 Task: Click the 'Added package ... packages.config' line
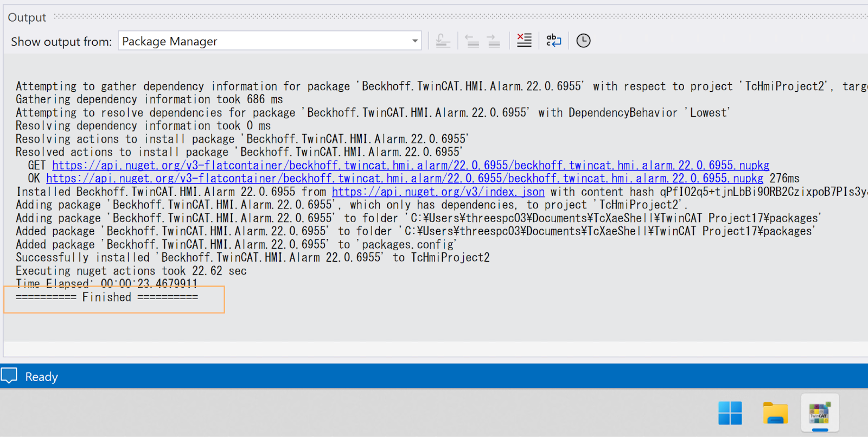coord(236,244)
